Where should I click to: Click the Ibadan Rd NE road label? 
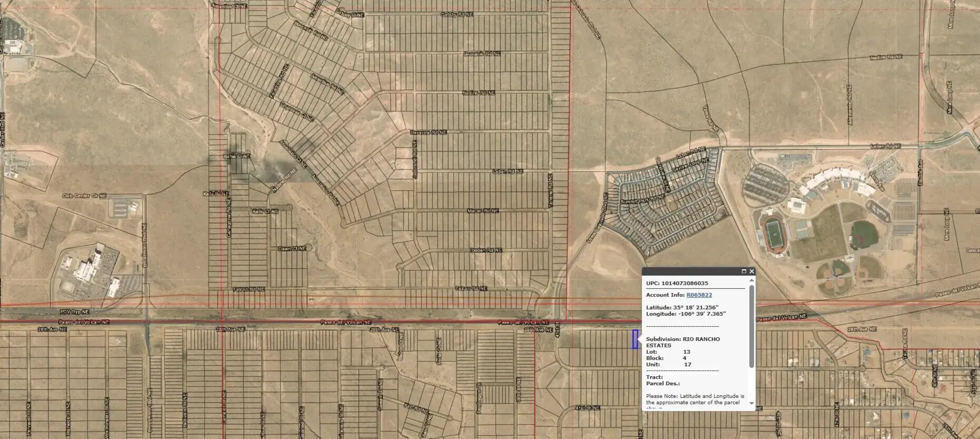pos(486,250)
